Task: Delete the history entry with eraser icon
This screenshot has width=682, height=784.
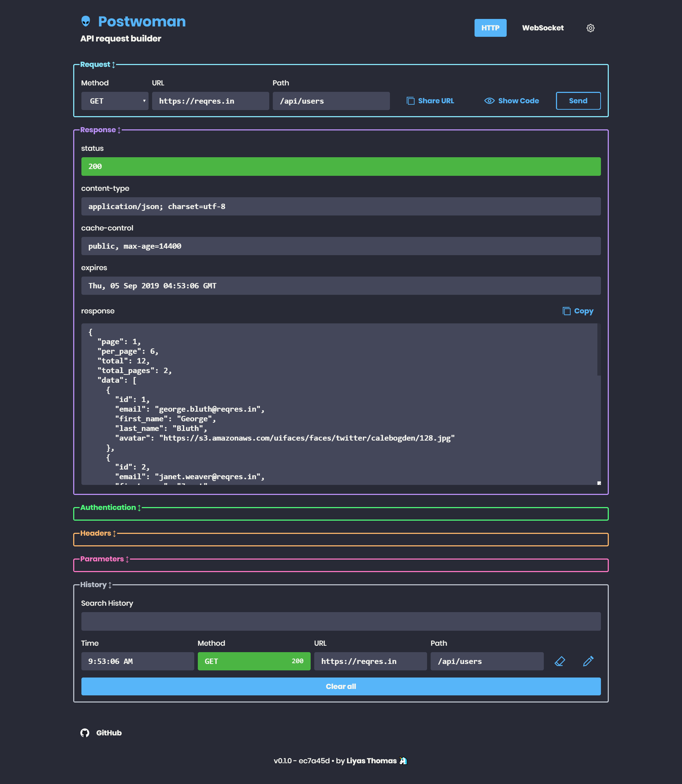Action: (560, 661)
